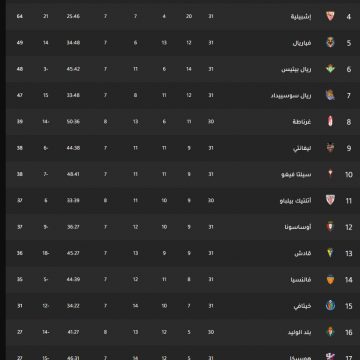Click the Valencia orange crest icon
This screenshot has height=360, width=360.
coord(330,279)
